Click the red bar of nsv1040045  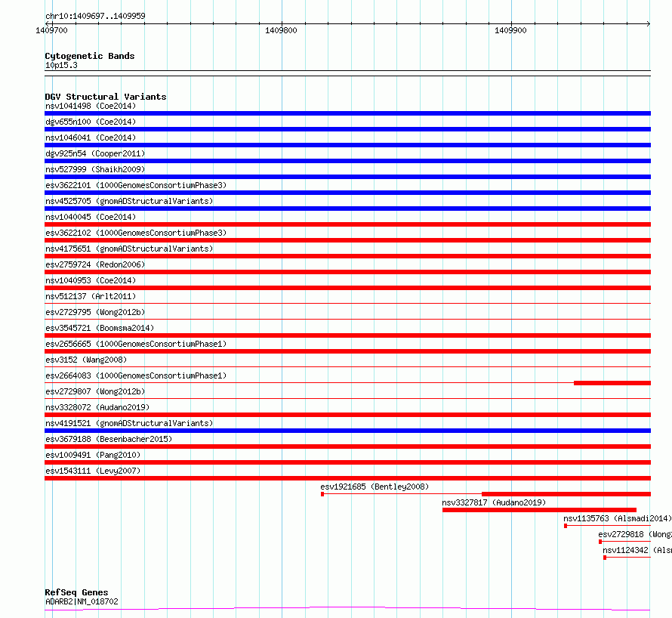point(347,224)
